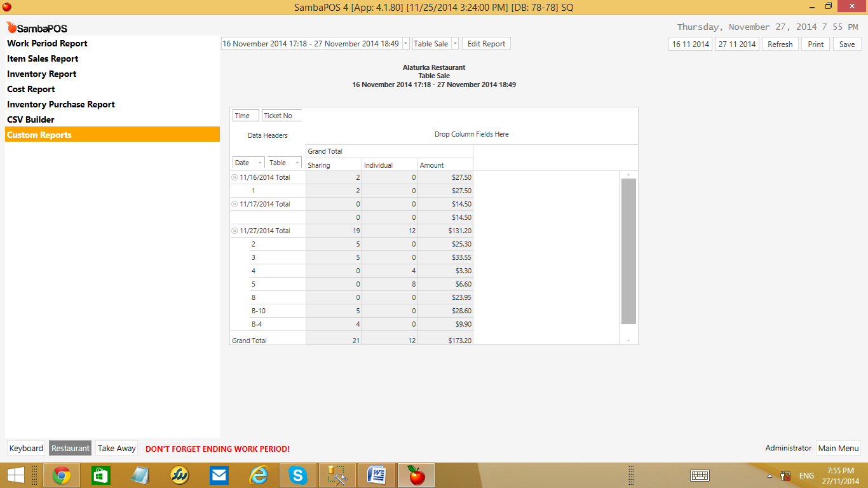Open Internet Explorer from the taskbar
868x488 pixels.
pyautogui.click(x=259, y=475)
